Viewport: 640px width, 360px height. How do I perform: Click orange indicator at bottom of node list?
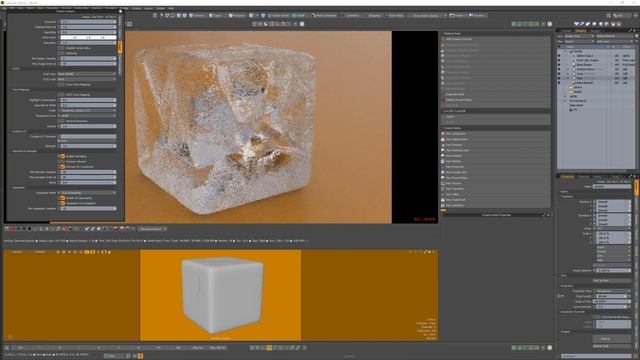coord(443,210)
